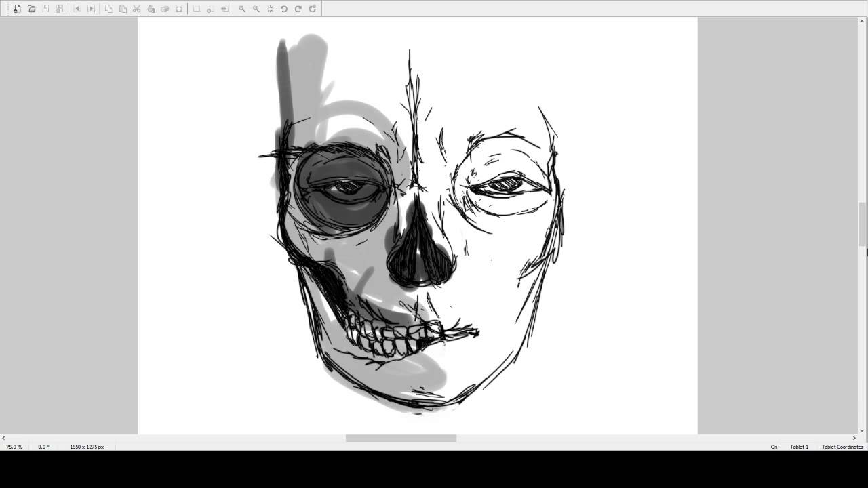The width and height of the screenshot is (868, 488).
Task: Click the Save icon in toolbar
Action: pos(45,9)
